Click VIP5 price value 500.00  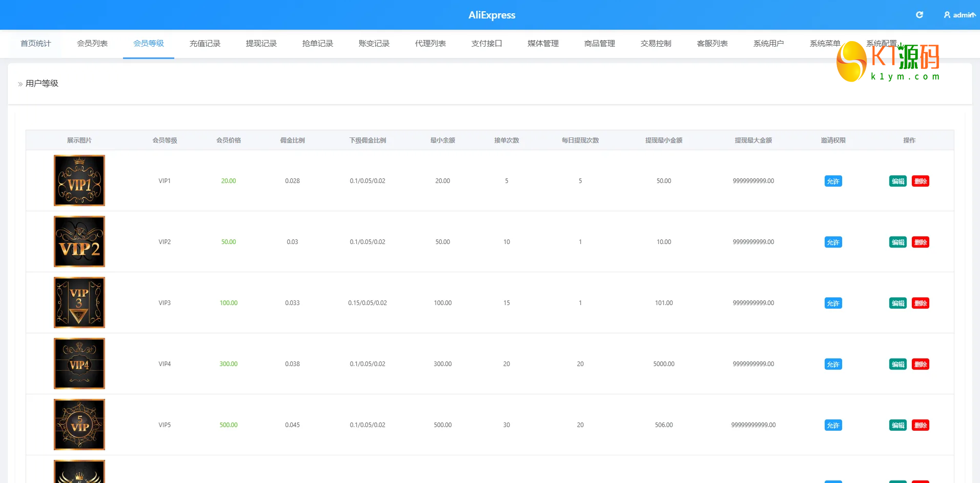pyautogui.click(x=229, y=425)
